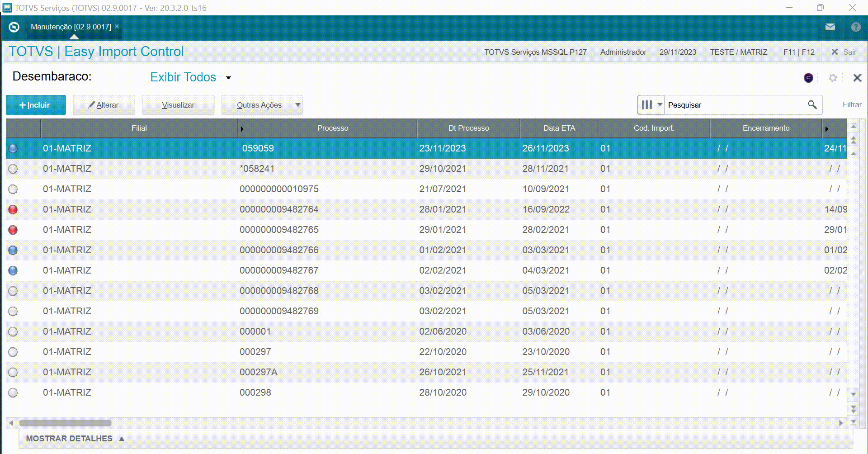Click blue status icon of process 000000009482767
Image resolution: width=868 pixels, height=454 pixels.
tap(13, 270)
